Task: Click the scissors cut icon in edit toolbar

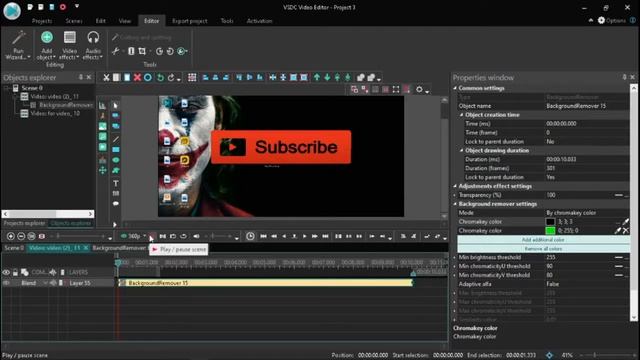Action: [106, 78]
